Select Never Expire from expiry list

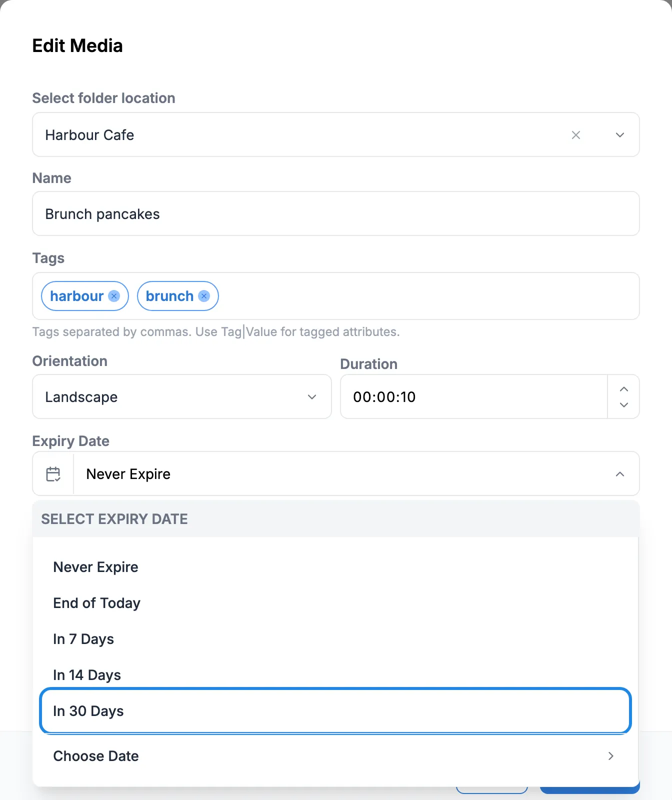(x=335, y=567)
